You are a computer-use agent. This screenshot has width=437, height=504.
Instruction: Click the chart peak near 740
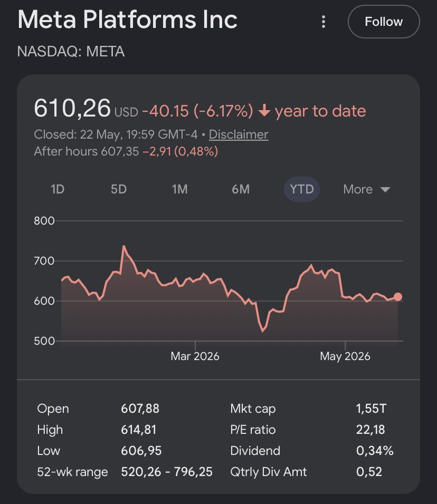pos(124,247)
